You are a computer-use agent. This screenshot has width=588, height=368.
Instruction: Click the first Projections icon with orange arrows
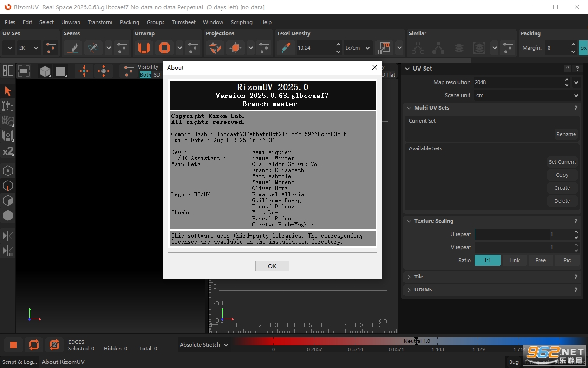(x=215, y=48)
